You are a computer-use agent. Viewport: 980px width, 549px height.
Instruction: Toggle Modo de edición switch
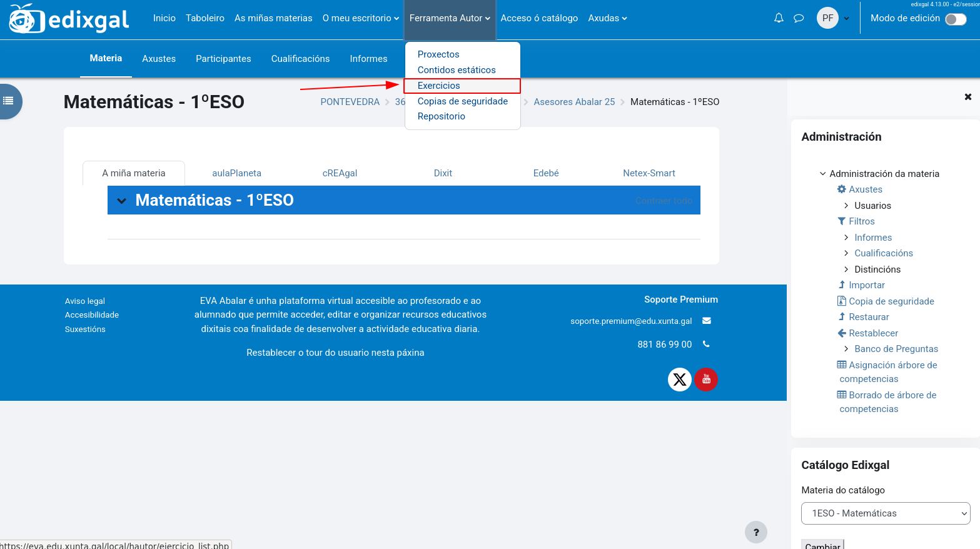click(x=956, y=19)
